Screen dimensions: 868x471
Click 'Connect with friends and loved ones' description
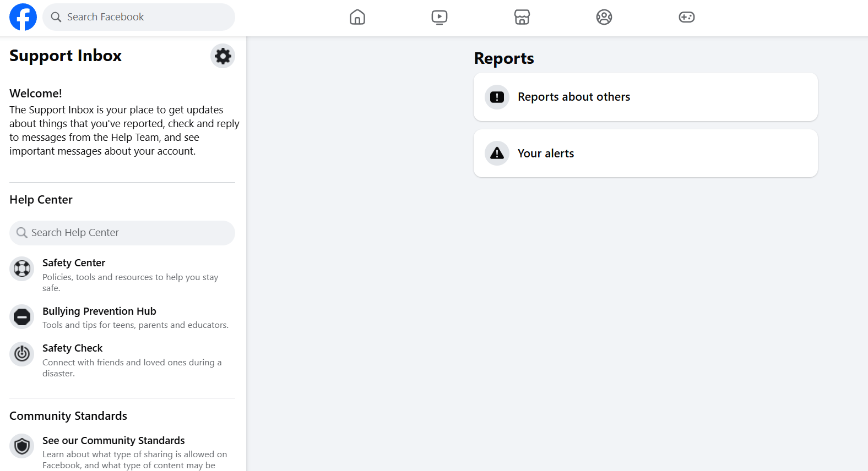132,368
